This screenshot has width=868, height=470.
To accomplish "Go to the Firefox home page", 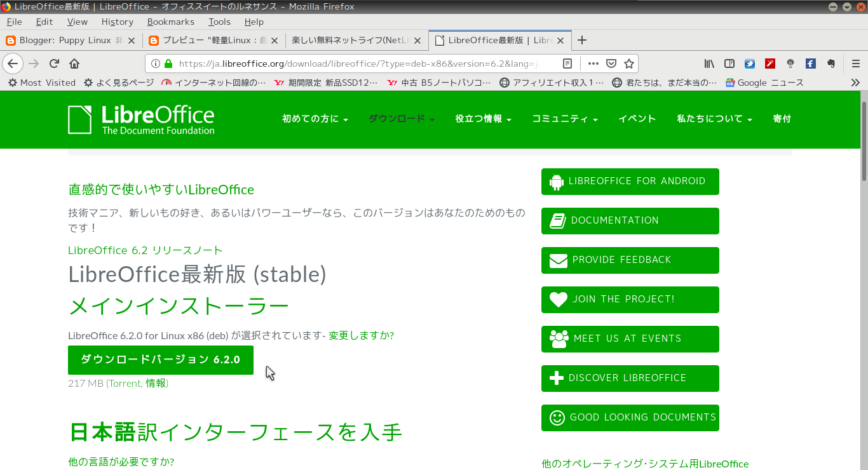I will click(x=74, y=64).
